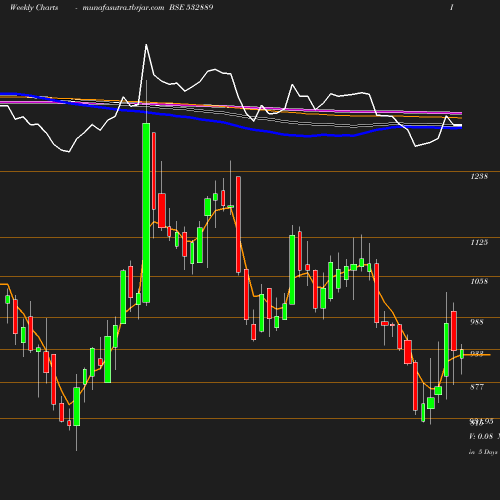Click the 1125 price level label
Screen dimensions: 500x500
[479, 242]
